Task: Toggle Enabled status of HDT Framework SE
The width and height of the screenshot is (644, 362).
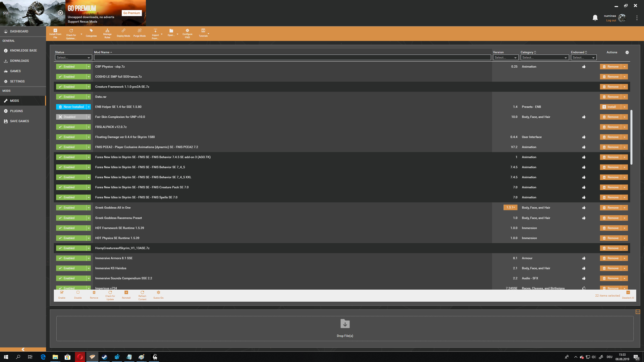Action: (71, 228)
